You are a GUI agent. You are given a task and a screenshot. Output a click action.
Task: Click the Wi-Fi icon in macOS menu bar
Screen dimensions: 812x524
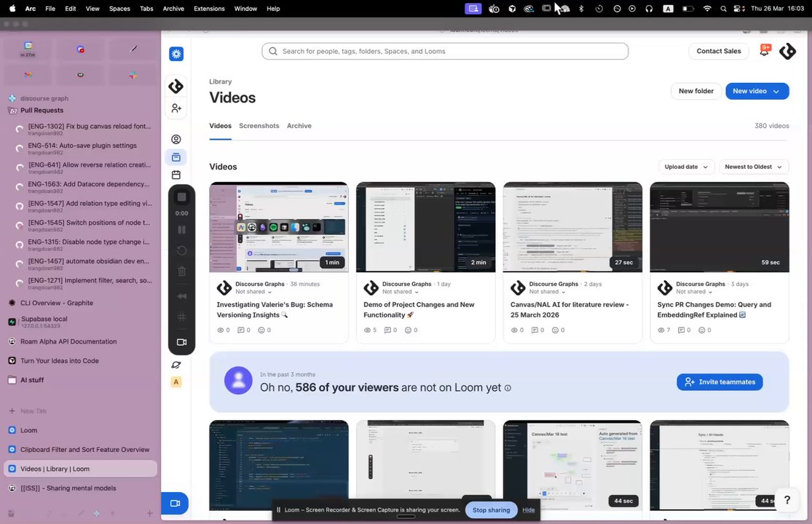click(x=707, y=8)
